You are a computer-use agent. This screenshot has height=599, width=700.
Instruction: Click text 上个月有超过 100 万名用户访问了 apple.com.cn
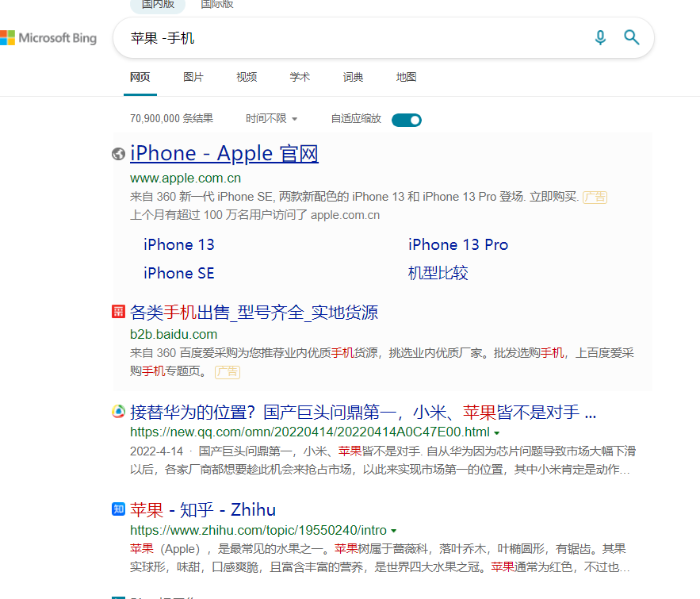pos(255,215)
